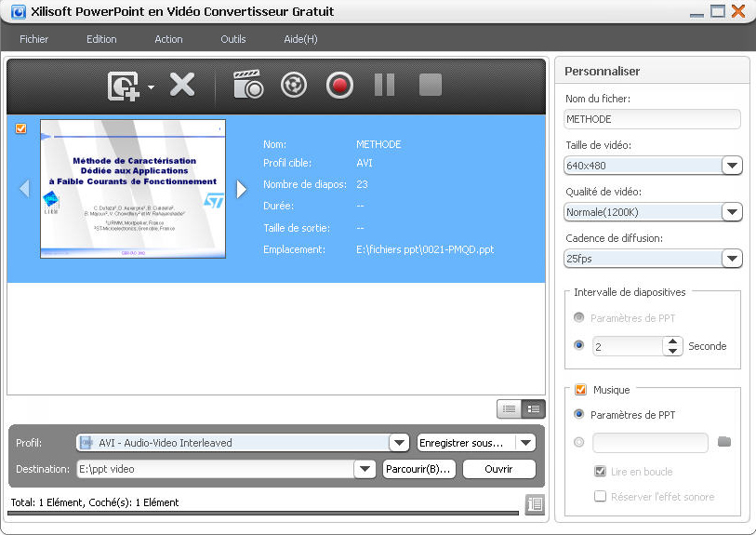
Task: Switch to simple list view icon
Action: point(510,409)
